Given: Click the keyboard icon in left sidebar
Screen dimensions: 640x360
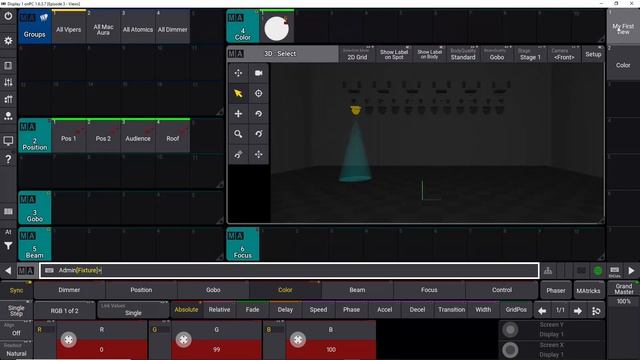Looking at the screenshot, I should point(8,211).
